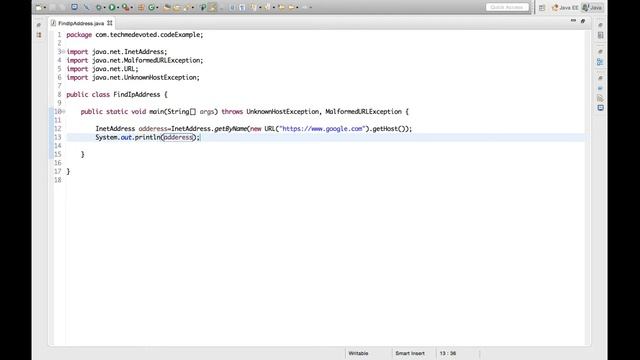This screenshot has width=640, height=360.
Task: Click the Forward navigation arrow icon
Action: point(304,7)
